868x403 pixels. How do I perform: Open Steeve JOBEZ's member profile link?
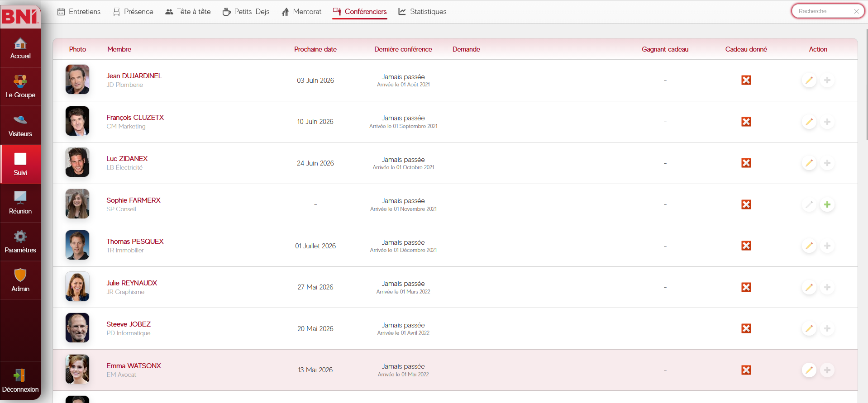pyautogui.click(x=129, y=324)
